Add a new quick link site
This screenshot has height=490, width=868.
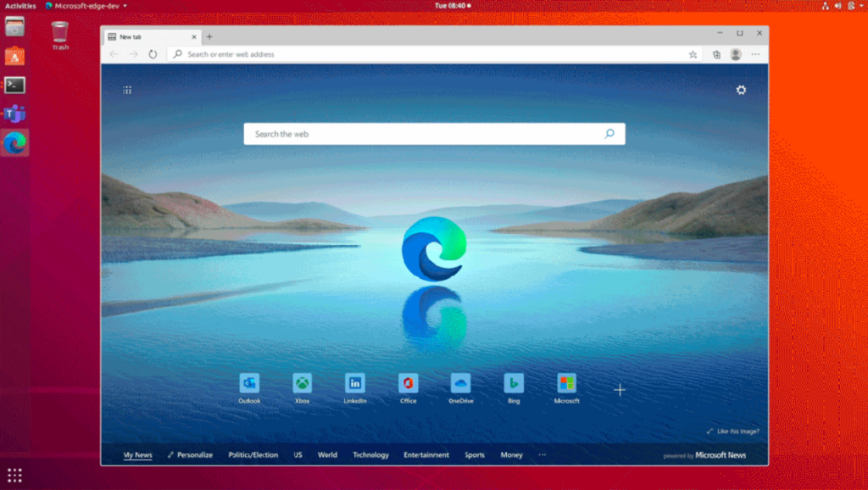(620, 390)
